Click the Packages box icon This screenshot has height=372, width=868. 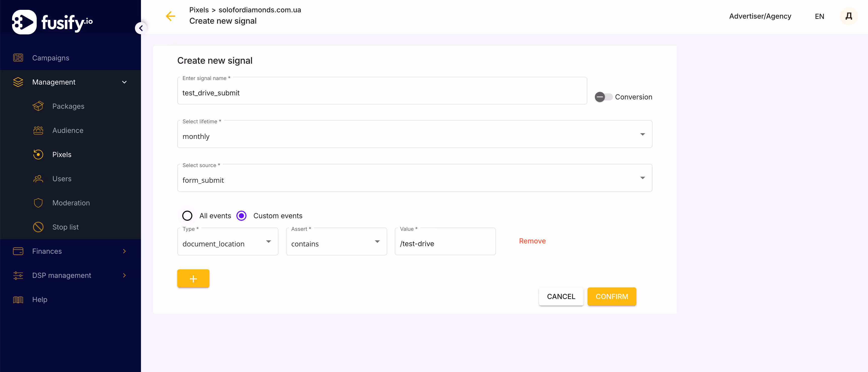pos(38,106)
